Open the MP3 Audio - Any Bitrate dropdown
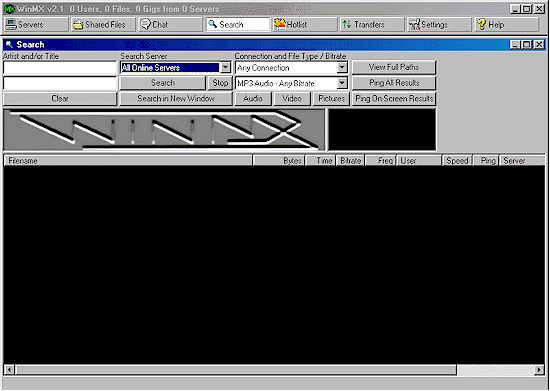The image size is (550, 391). click(342, 83)
